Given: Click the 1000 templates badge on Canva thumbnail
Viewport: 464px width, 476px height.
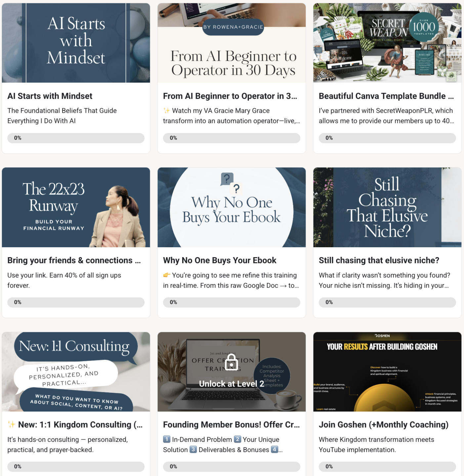Looking at the screenshot, I should click(x=424, y=27).
